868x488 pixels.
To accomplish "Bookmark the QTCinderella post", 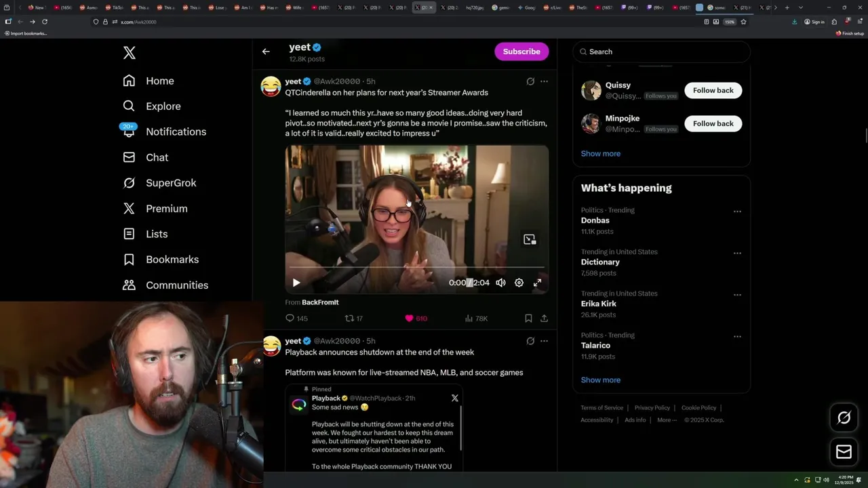I will 528,319.
